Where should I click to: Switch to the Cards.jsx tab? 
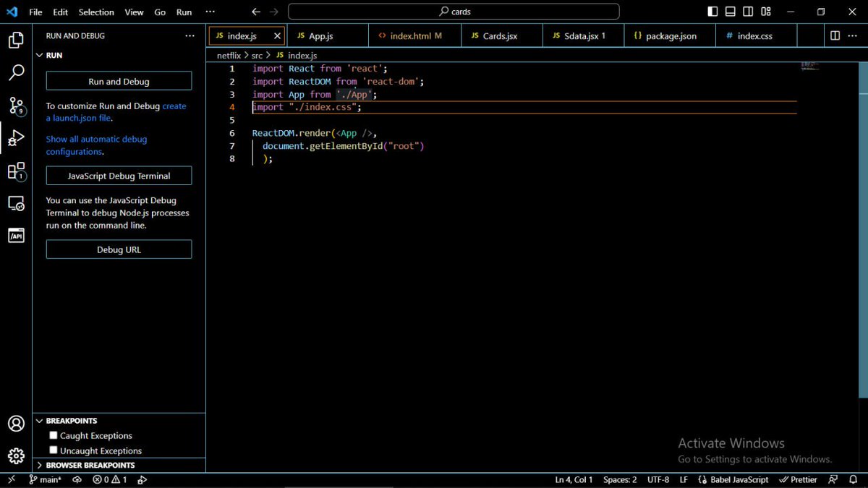click(501, 35)
